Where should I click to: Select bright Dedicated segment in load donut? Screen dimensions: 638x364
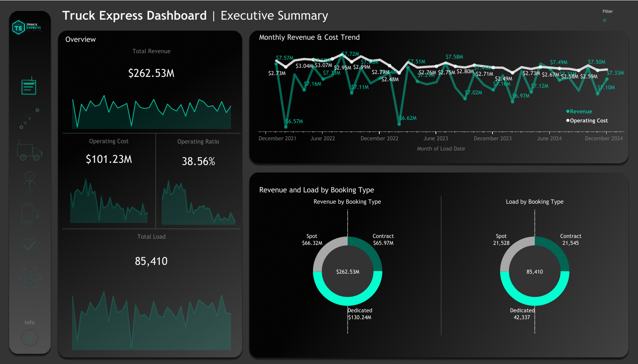pos(535,301)
